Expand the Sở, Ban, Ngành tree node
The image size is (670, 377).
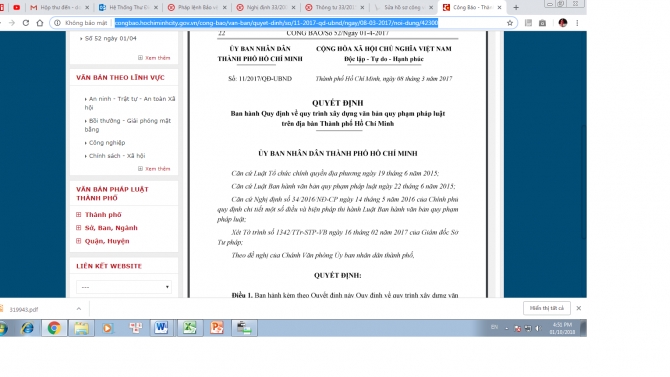tap(78, 228)
